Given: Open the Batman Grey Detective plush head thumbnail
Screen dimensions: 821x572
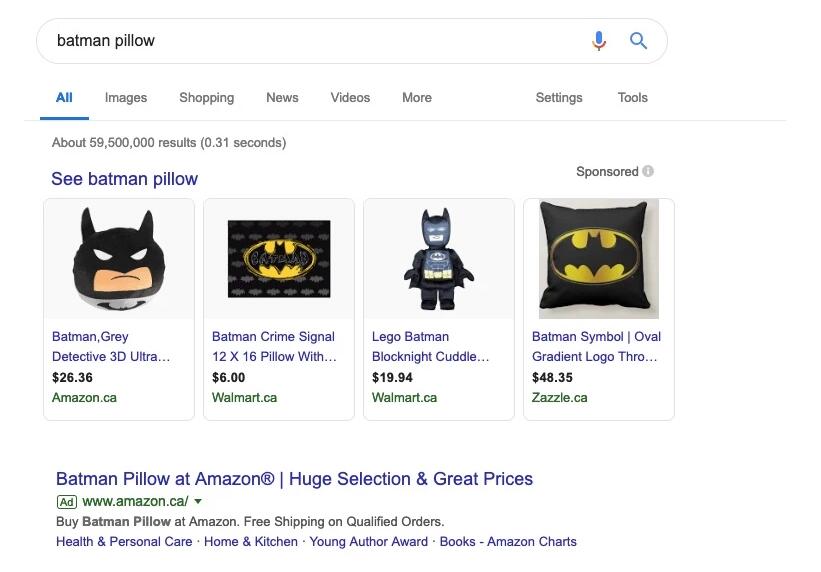Looking at the screenshot, I should [x=119, y=259].
